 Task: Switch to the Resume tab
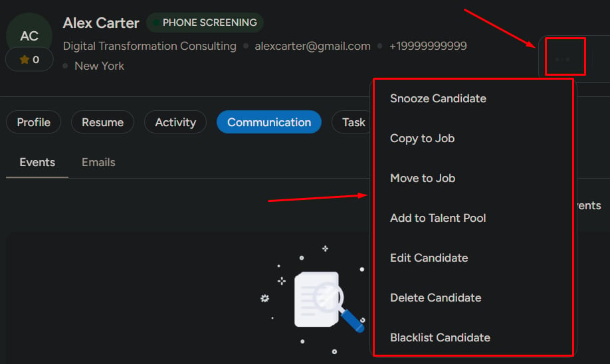(103, 122)
